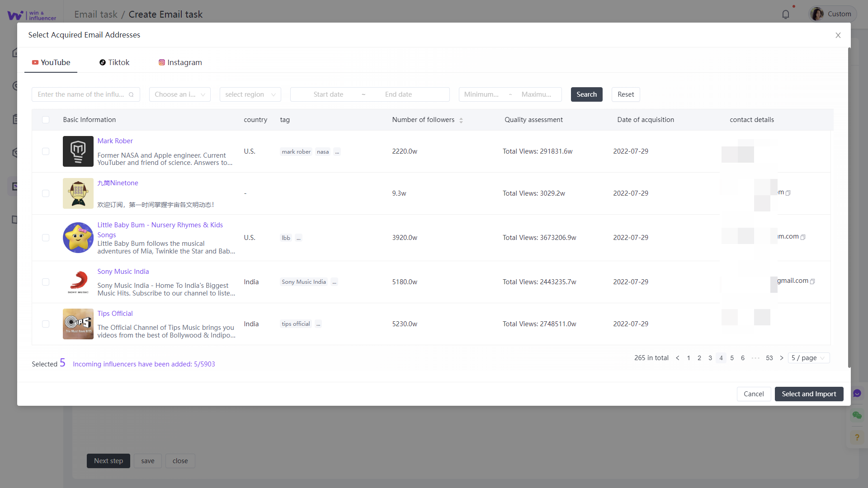The height and width of the screenshot is (488, 868).
Task: Toggle the select-all header checkbox
Action: [x=46, y=120]
